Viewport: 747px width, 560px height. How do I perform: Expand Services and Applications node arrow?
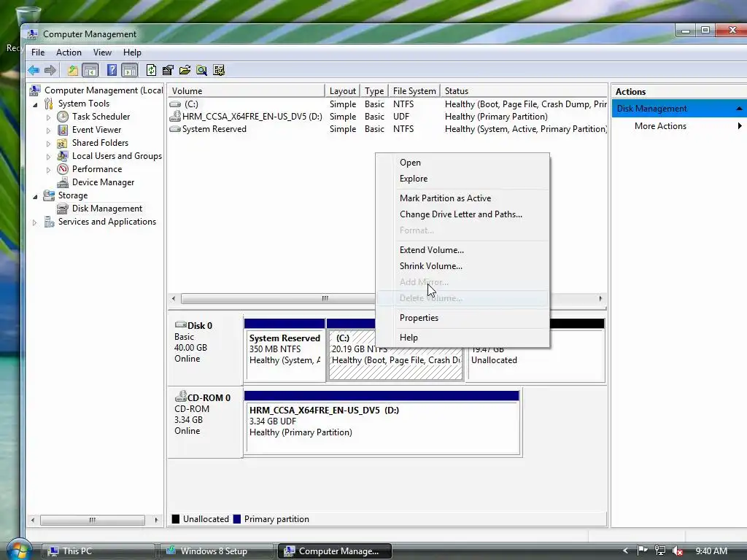point(34,222)
